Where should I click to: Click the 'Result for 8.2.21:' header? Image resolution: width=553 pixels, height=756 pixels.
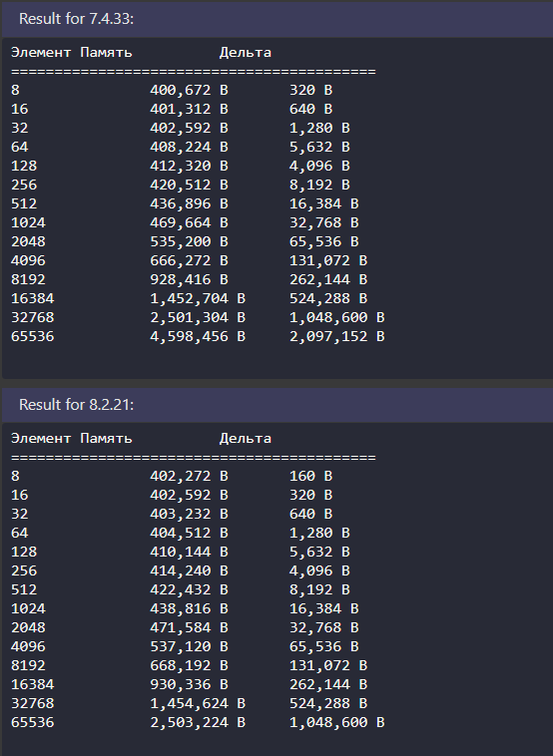pyautogui.click(x=76, y=405)
